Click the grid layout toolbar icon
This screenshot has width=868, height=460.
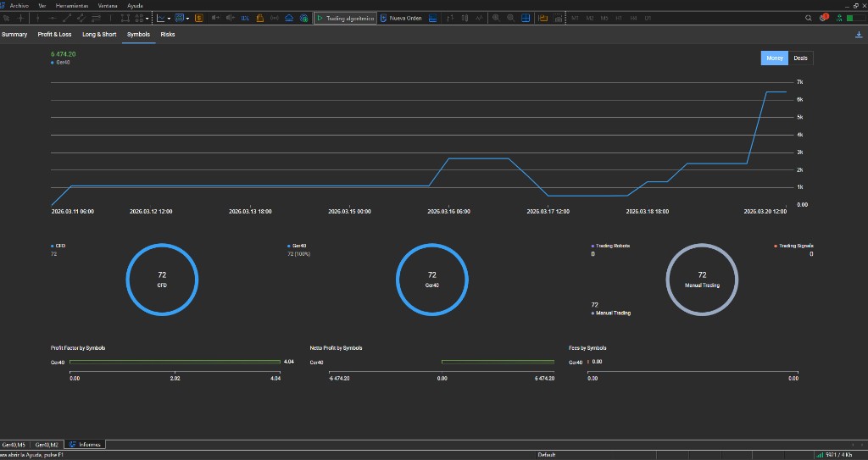(x=526, y=18)
